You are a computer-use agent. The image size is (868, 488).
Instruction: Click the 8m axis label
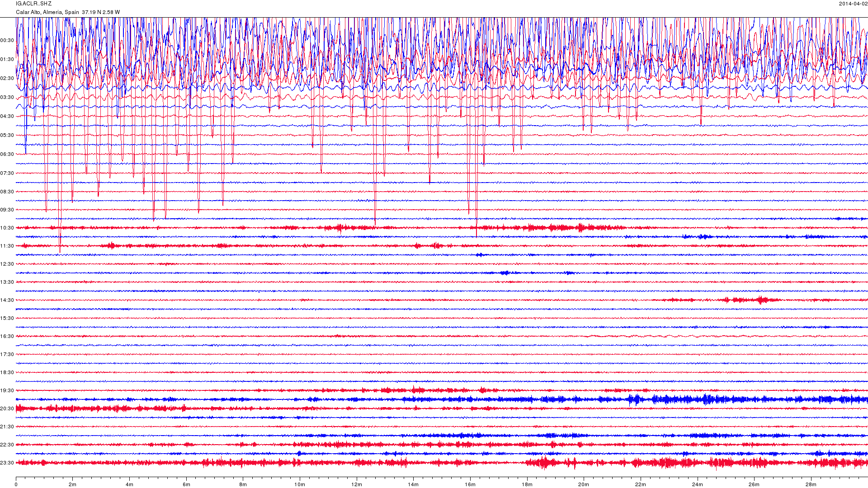(243, 485)
